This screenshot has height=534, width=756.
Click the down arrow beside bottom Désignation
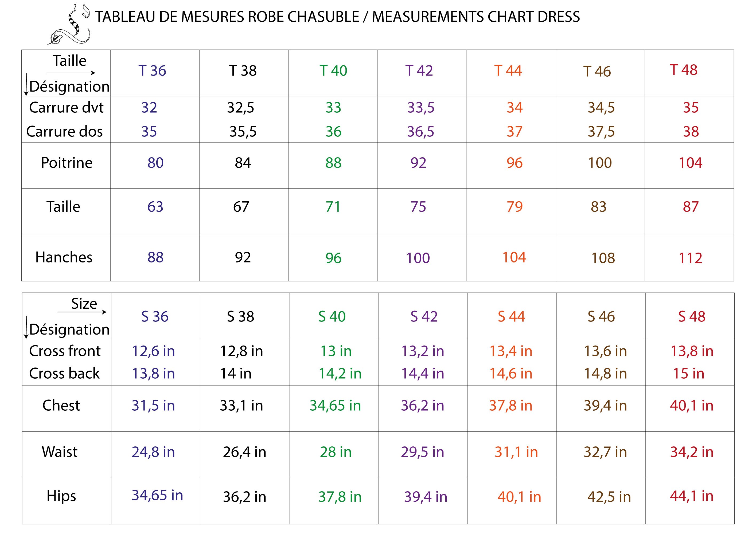click(26, 328)
